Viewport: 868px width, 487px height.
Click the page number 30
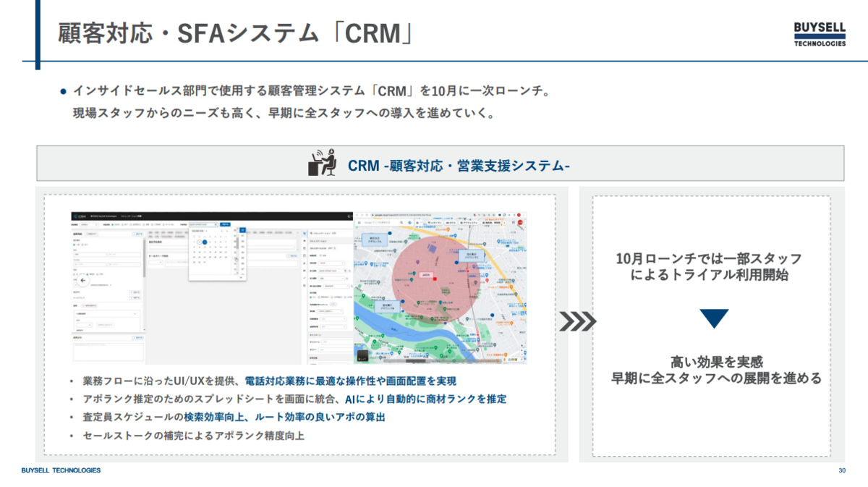tap(842, 471)
